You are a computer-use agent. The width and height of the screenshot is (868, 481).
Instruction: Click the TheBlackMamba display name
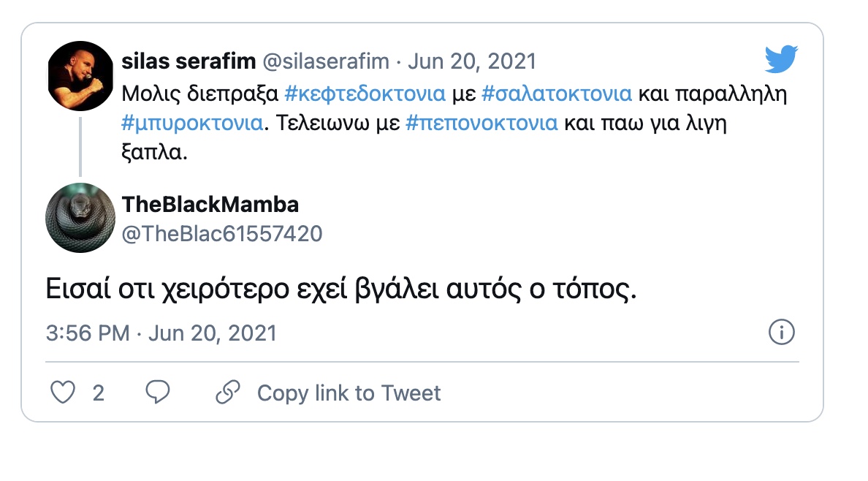pos(210,204)
